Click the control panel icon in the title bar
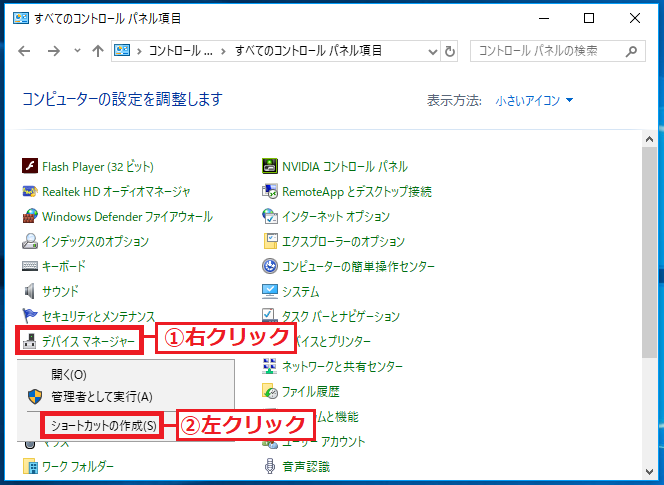The height and width of the screenshot is (485, 664). click(x=21, y=18)
